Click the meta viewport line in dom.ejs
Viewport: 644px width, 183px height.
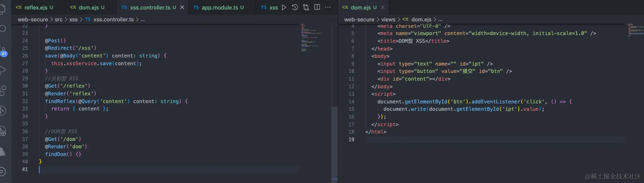[x=487, y=33]
